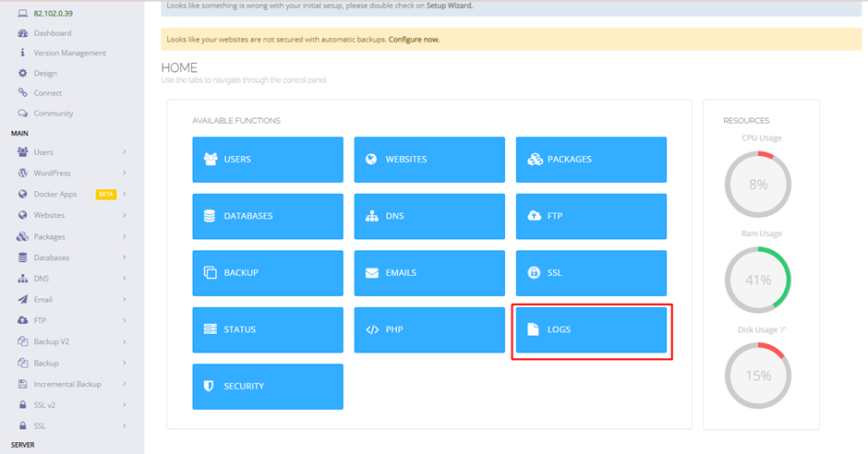Click the cubes icon on PACKAGES tile
Image resolution: width=868 pixels, height=454 pixels.
(x=535, y=160)
